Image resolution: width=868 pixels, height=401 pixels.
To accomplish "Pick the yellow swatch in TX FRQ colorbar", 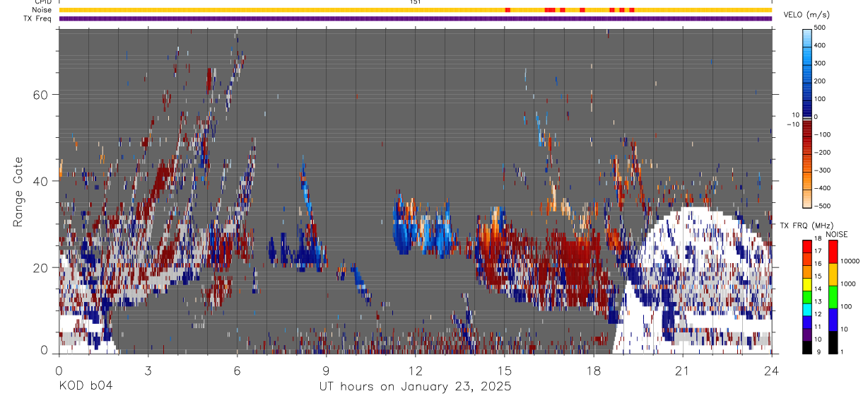I will click(807, 283).
